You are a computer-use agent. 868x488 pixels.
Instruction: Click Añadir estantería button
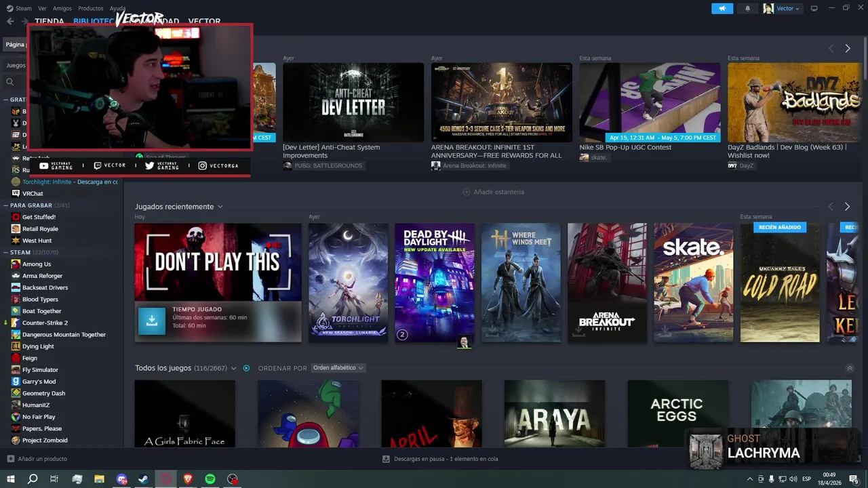coord(493,192)
